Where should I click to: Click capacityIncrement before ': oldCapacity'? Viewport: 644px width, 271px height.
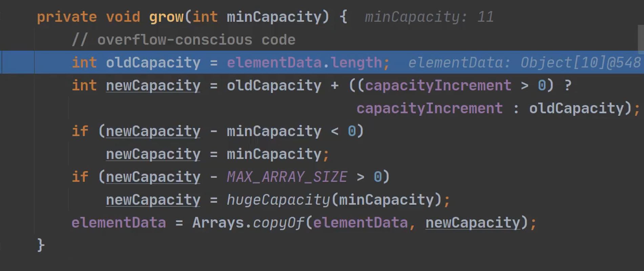click(430, 109)
